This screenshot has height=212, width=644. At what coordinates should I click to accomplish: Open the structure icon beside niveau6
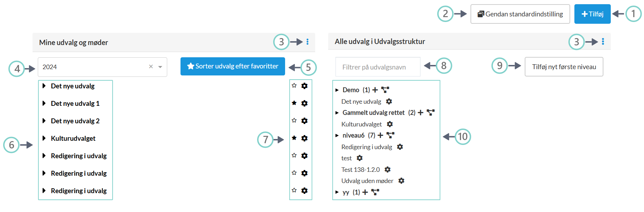click(x=390, y=135)
